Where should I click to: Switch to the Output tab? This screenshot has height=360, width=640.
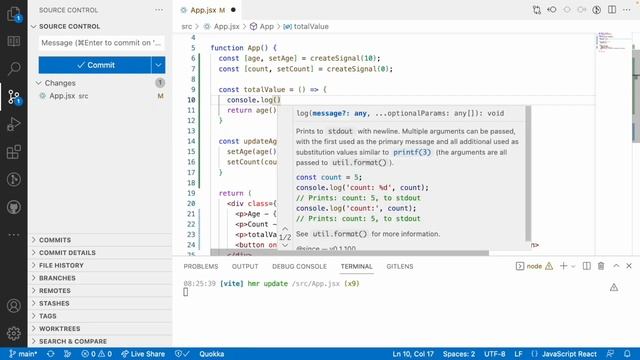point(245,266)
